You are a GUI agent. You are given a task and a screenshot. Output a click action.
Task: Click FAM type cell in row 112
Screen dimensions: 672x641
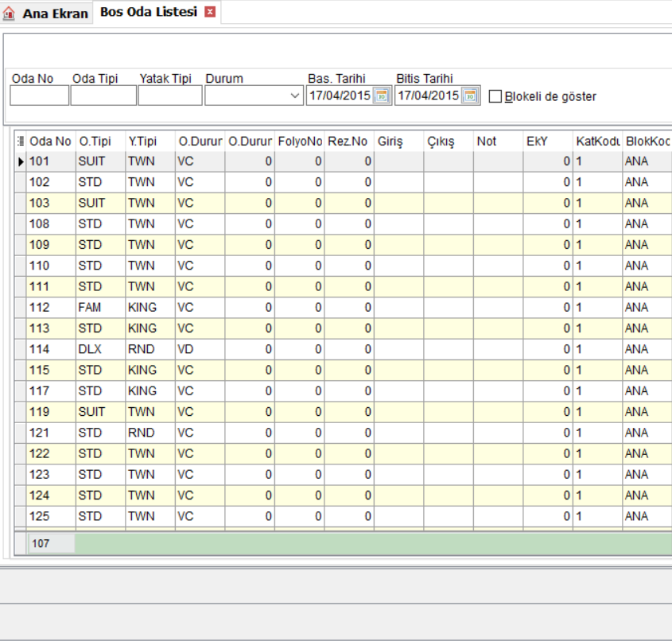(100, 308)
